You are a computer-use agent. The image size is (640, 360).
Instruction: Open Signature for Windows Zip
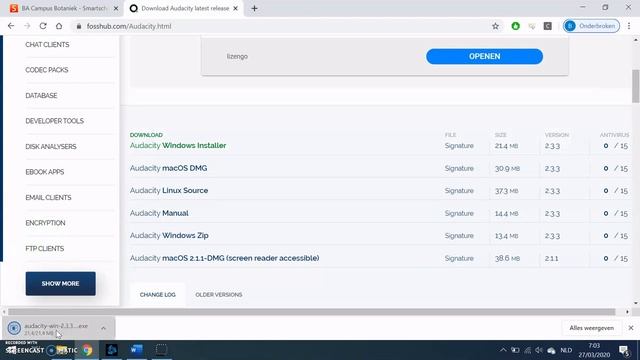click(459, 236)
